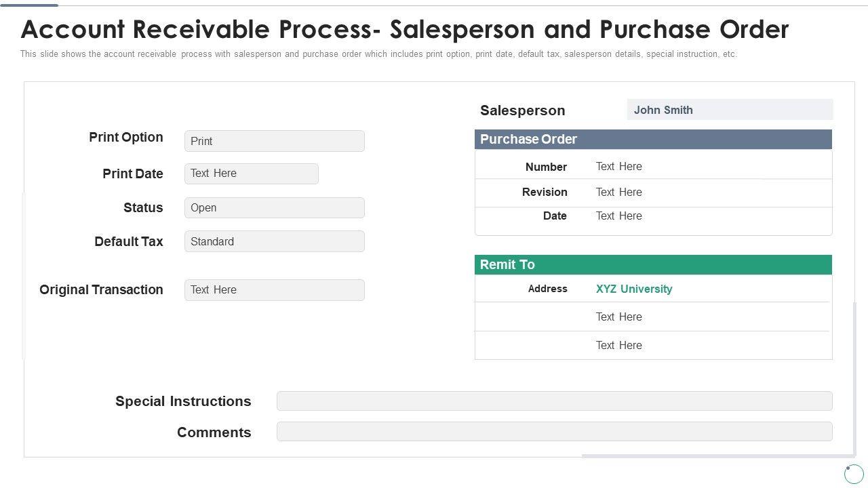Click the third Remit To address line
This screenshot has width=868, height=488.
[618, 346]
